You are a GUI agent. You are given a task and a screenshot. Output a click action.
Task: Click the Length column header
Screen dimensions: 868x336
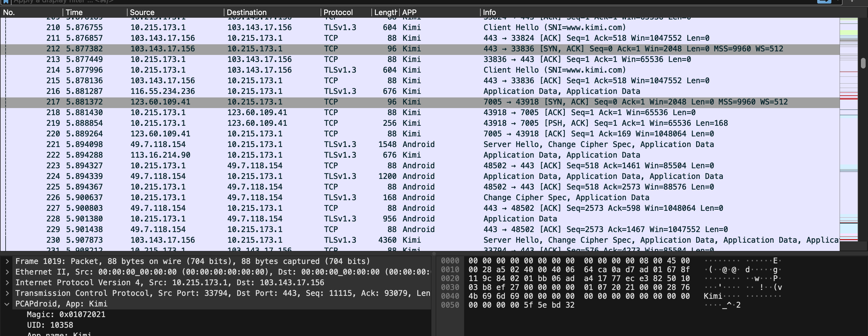tap(386, 12)
